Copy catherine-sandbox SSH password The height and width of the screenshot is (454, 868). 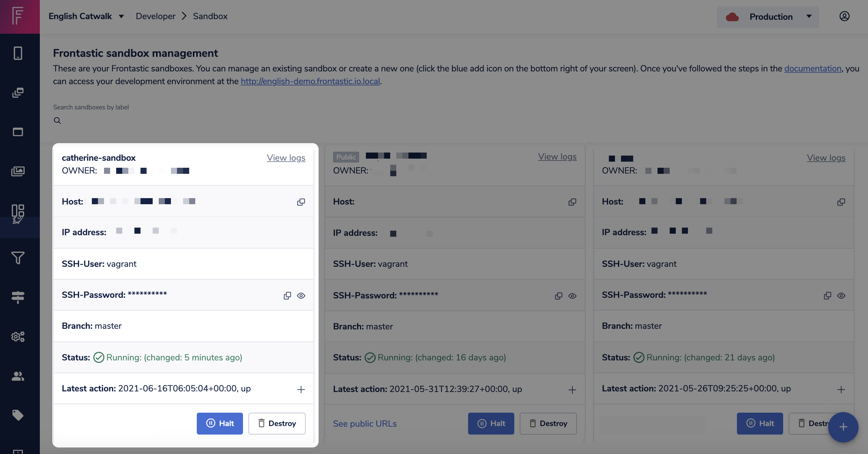pyautogui.click(x=287, y=296)
